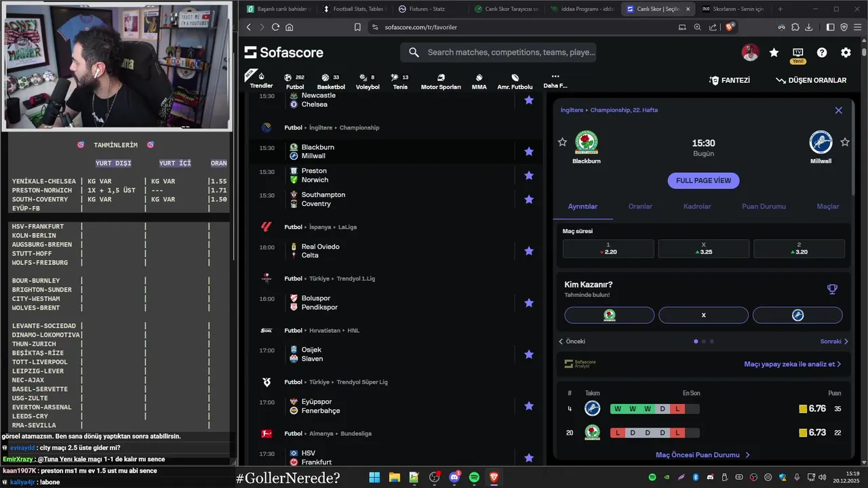Image resolution: width=868 pixels, height=488 pixels.
Task: Open Amr. Futbolu category
Action: click(515, 81)
